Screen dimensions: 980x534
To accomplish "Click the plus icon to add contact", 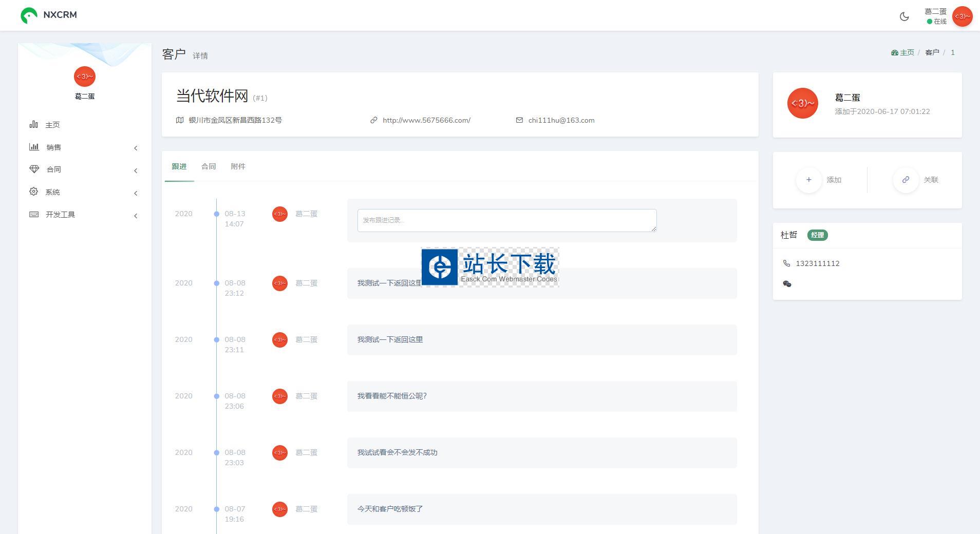I will tap(808, 180).
